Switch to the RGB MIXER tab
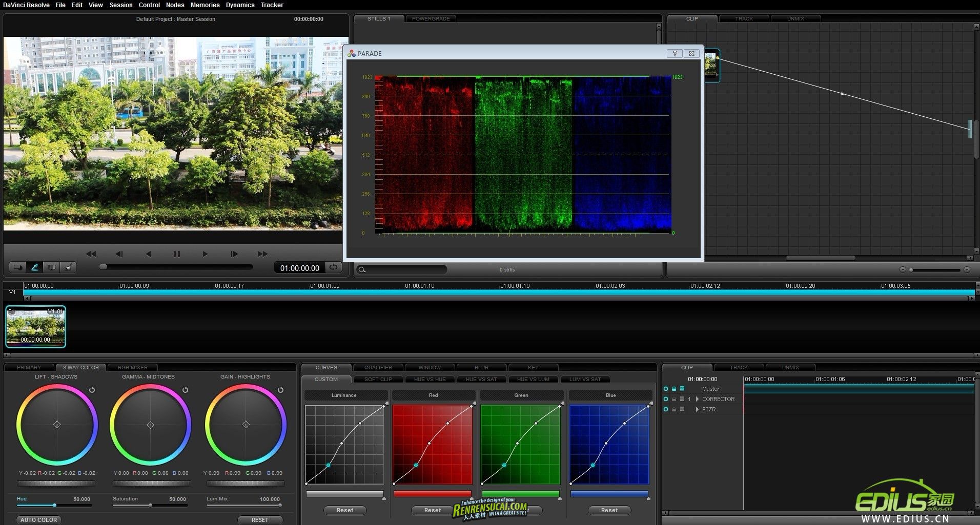980x525 pixels. click(x=132, y=367)
